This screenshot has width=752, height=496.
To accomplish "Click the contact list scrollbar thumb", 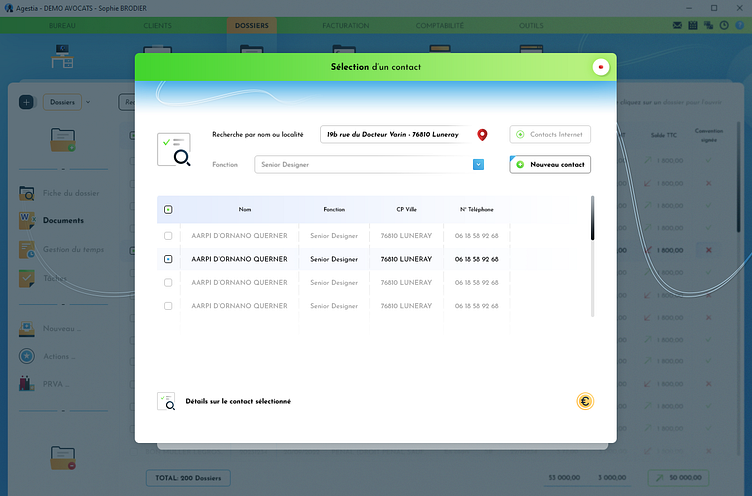I will pos(592,218).
